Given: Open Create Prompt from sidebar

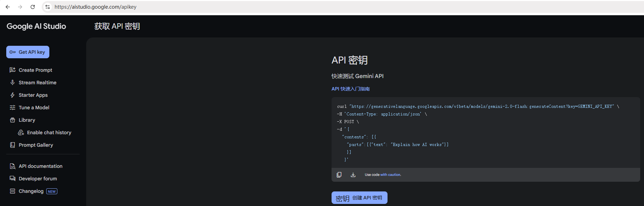Looking at the screenshot, I should (35, 70).
